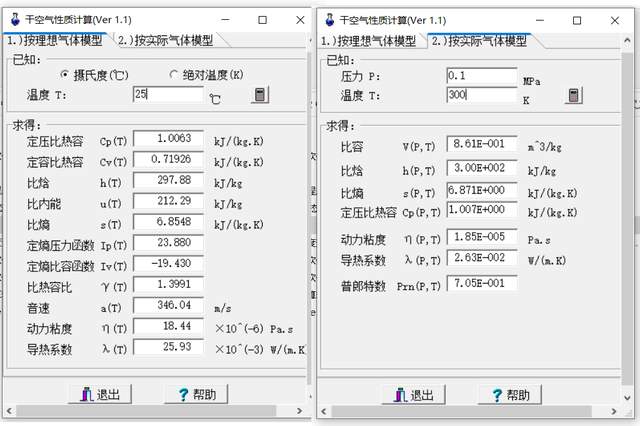Click left window horizontal scrollbar thumb
Viewport: 640px width, 426px height.
coord(146,410)
